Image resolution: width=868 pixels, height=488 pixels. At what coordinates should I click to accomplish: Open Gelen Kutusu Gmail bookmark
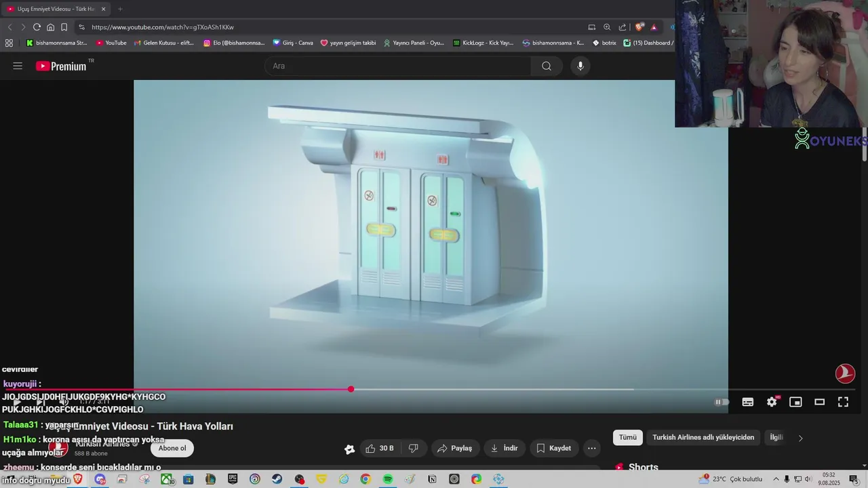tap(164, 43)
